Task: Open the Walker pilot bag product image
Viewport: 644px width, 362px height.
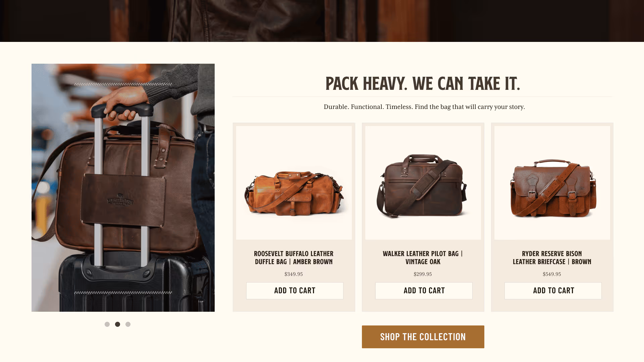Action: coord(423,183)
